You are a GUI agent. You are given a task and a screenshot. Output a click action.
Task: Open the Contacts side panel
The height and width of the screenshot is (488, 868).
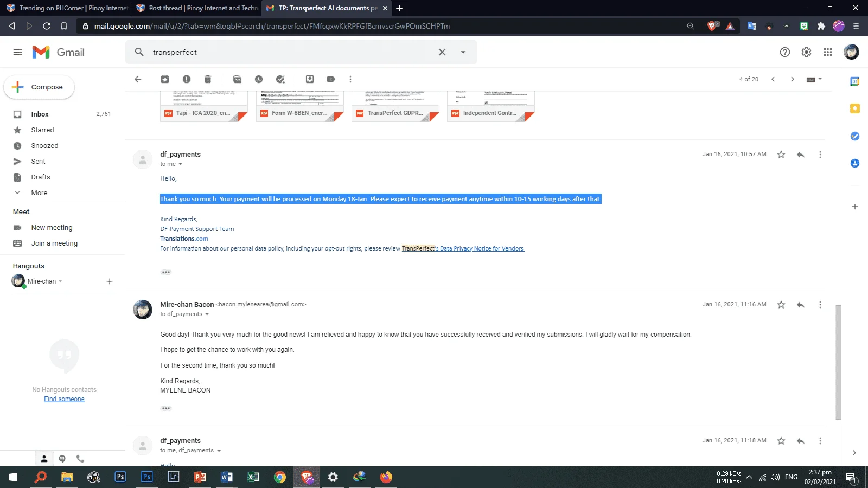pyautogui.click(x=855, y=163)
